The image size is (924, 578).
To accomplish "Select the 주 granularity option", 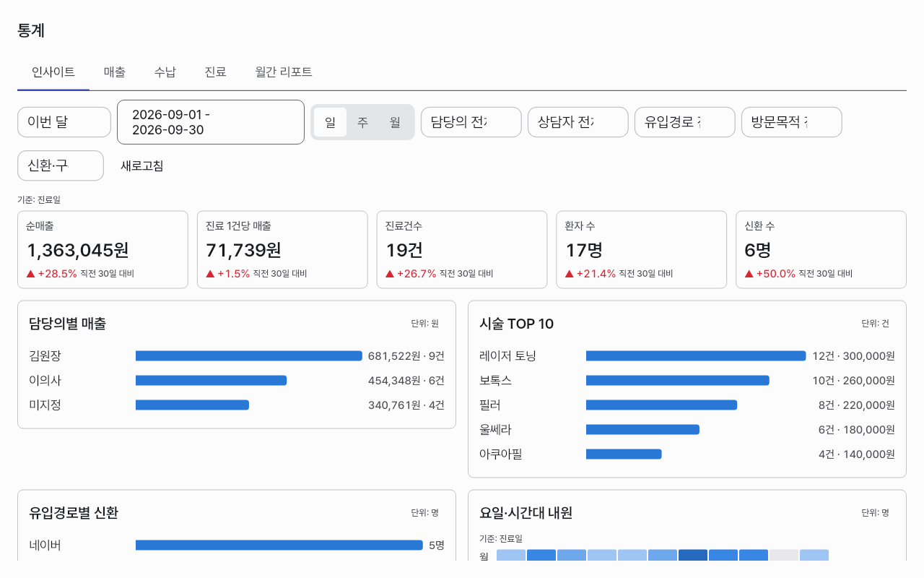I will (x=362, y=122).
